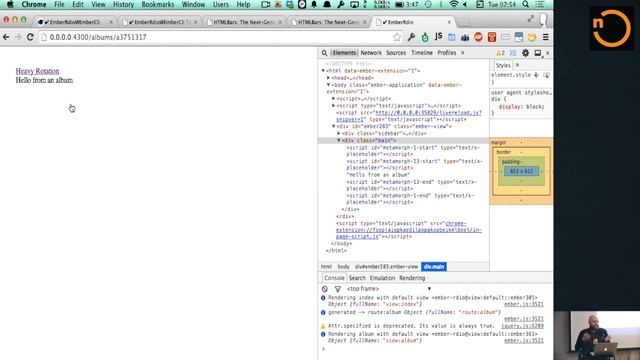Click the battery icon in menu bar
Viewport: 640px width, 360px height.
click(400, 4)
